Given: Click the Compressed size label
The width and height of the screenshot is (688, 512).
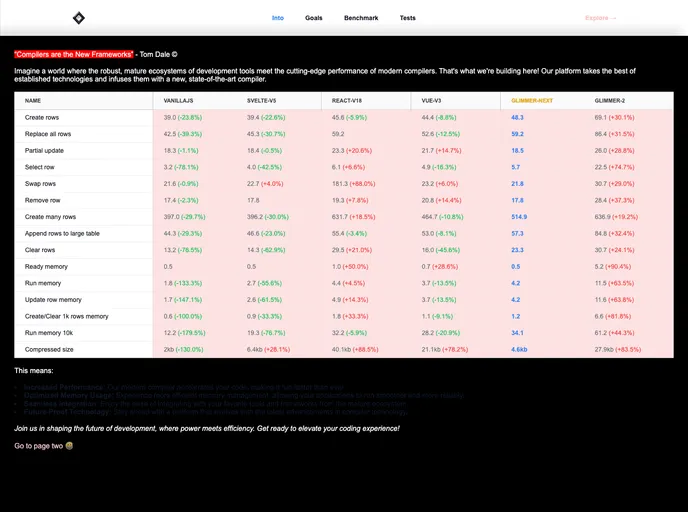Looking at the screenshot, I should point(49,350).
